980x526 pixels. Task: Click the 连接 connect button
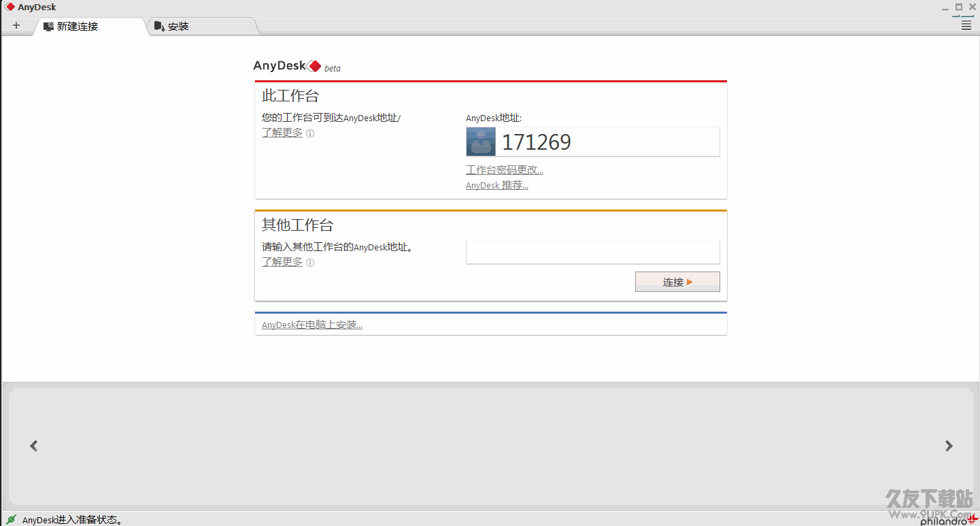coord(677,282)
